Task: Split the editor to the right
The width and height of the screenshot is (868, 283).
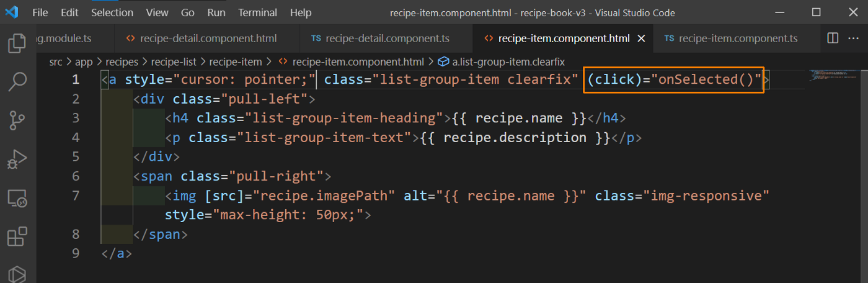Action: [833, 38]
